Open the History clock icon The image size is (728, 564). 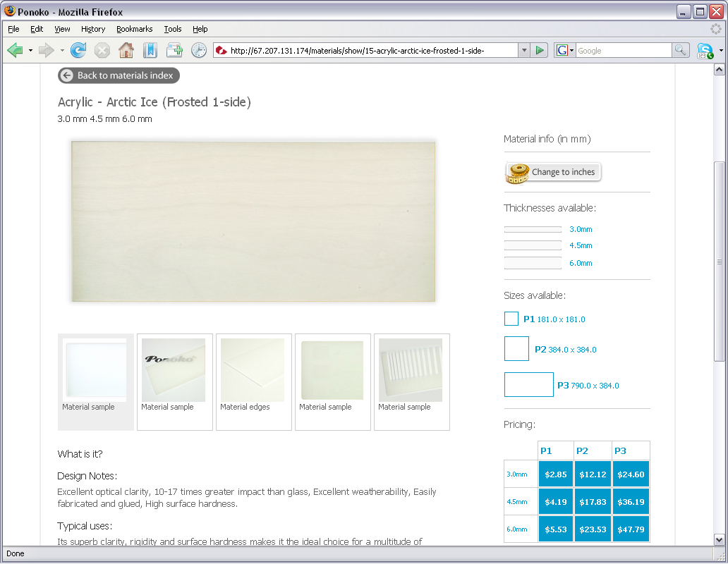point(199,50)
